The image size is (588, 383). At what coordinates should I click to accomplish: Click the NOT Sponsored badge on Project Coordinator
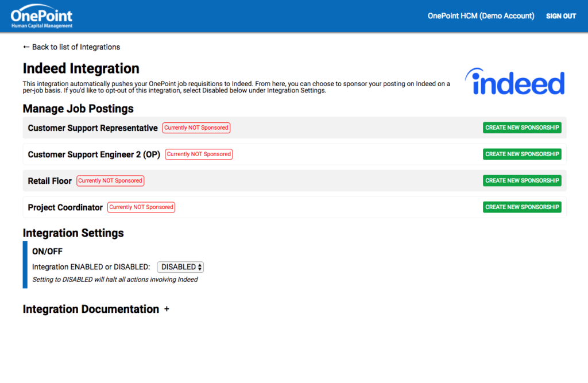141,207
